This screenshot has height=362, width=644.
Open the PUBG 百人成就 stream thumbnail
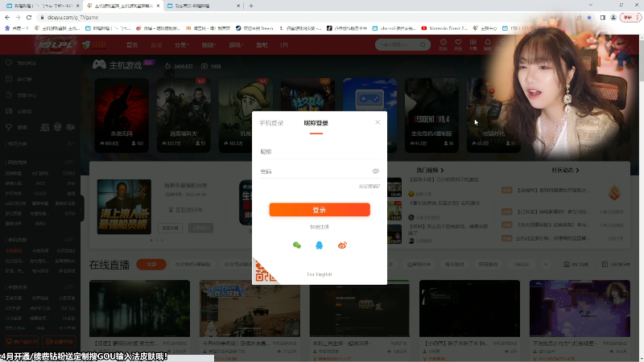pos(250,308)
